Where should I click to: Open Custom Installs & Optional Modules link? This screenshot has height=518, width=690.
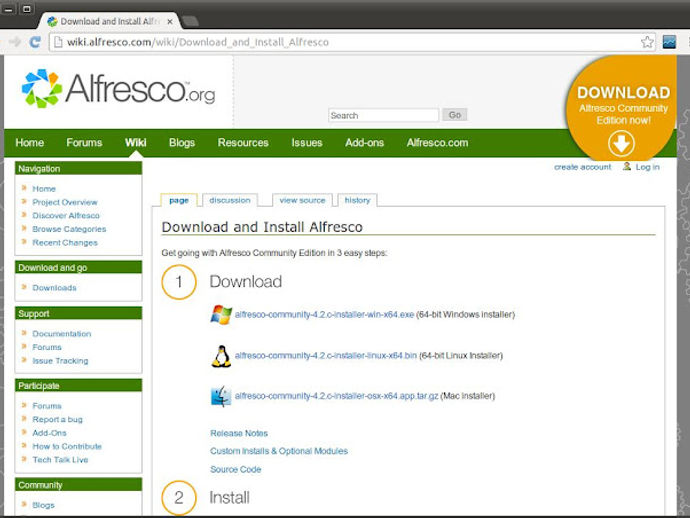pos(279,451)
